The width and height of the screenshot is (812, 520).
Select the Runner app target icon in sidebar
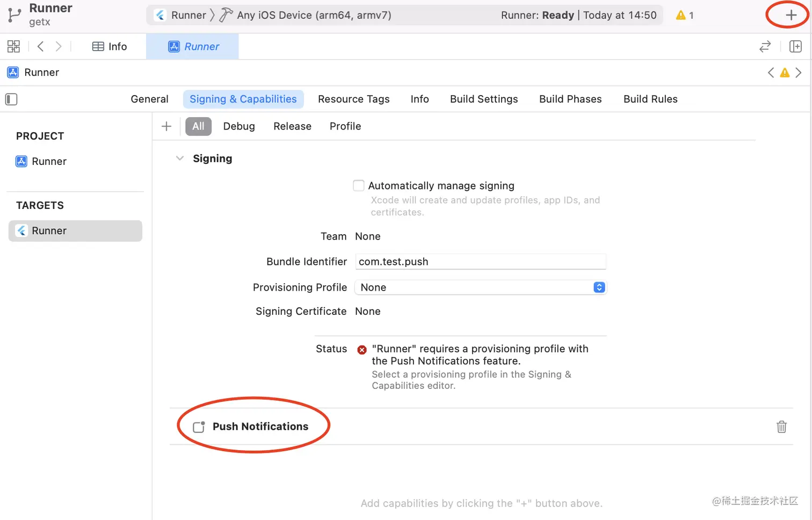[x=21, y=230]
